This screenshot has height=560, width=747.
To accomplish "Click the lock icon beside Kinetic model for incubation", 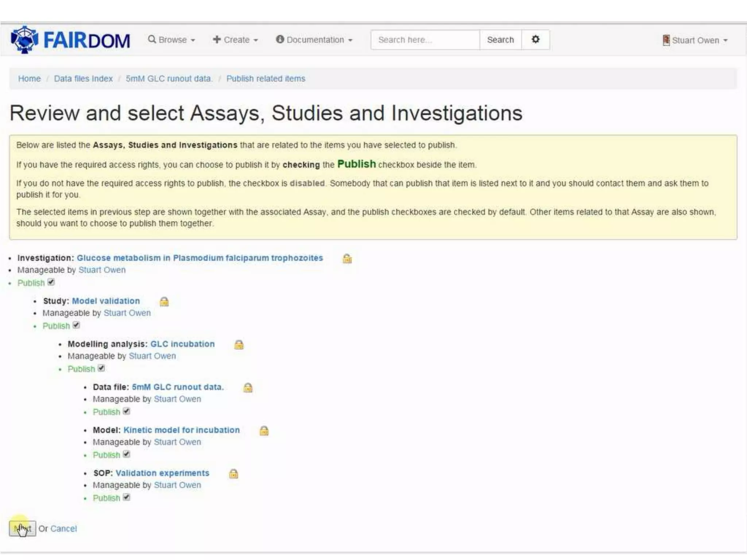I will coord(264,431).
